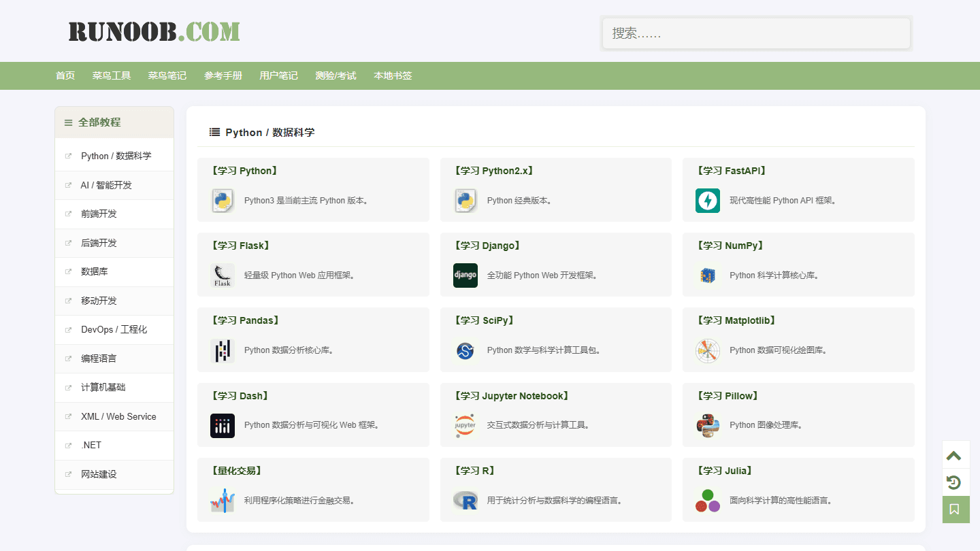Open the 【学习 R】 tutorial title
980x551 pixels.
tap(474, 471)
